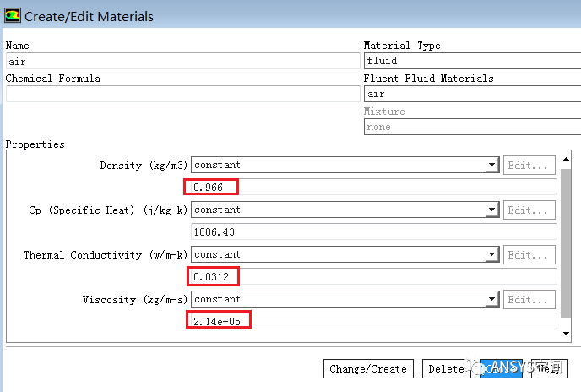
Task: Open the Thermal Conductivity method dropdown
Action: tap(345, 254)
